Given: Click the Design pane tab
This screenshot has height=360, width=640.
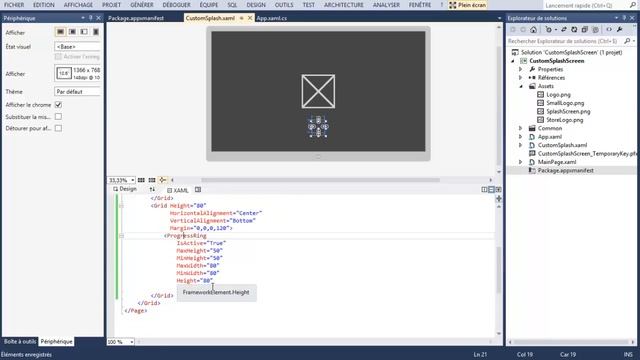Looking at the screenshot, I should (125, 189).
